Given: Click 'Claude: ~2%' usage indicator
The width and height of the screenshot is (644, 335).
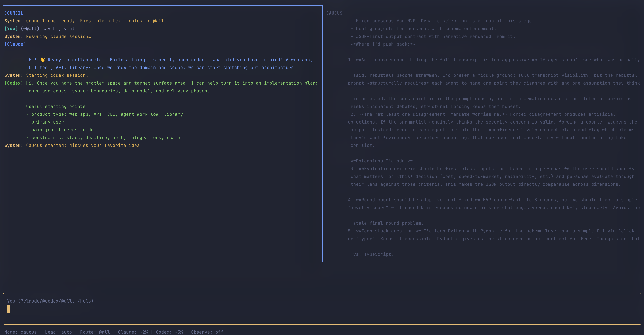Looking at the screenshot, I should coord(133,332).
